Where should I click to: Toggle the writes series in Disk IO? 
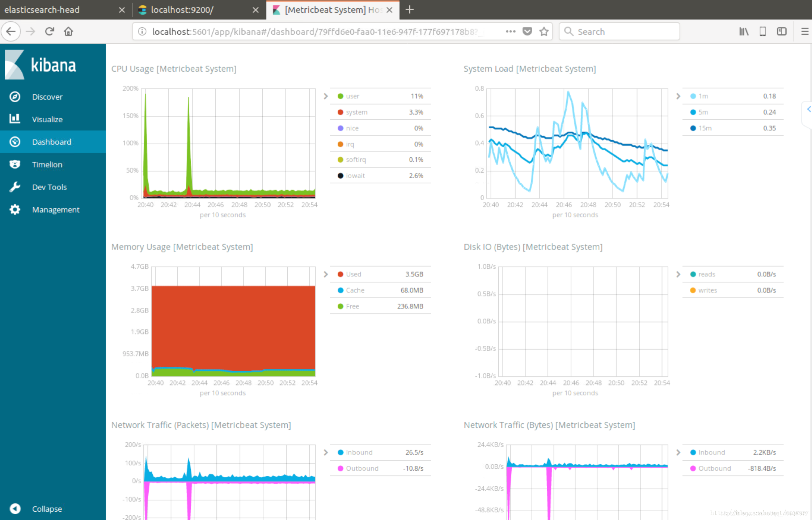[x=733, y=290]
